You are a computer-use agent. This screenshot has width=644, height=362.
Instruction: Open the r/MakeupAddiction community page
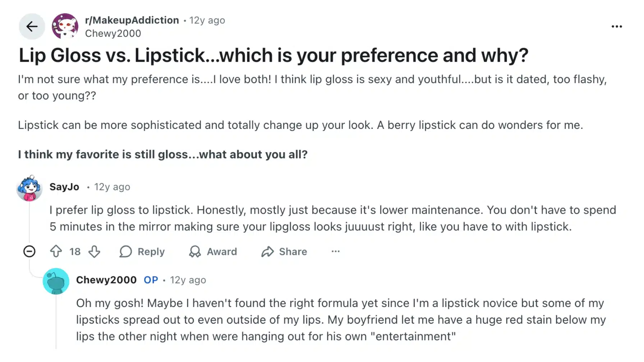click(131, 20)
